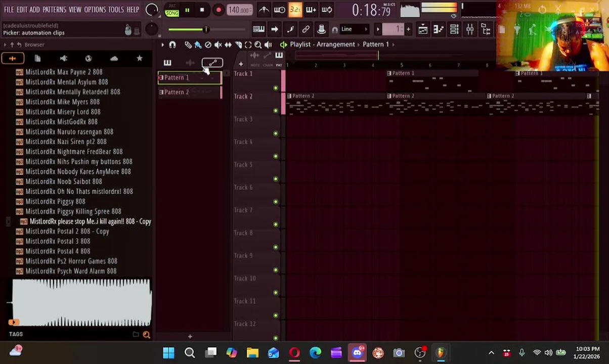609x364 pixels.
Task: Show patterns piano icon in picker panel
Action: pyautogui.click(x=167, y=63)
